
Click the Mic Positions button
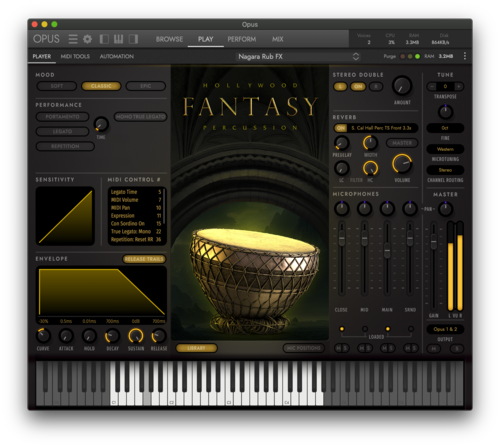point(303,348)
